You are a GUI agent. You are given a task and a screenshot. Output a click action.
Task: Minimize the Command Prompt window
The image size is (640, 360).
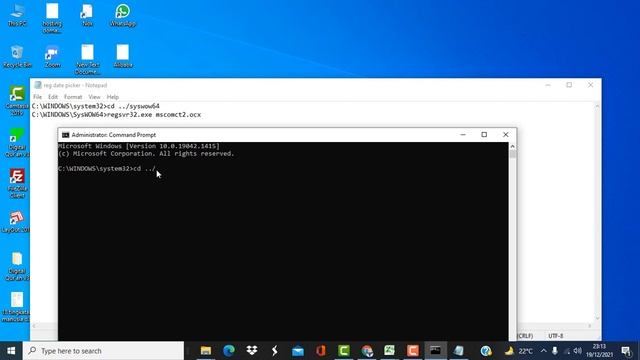(x=463, y=135)
